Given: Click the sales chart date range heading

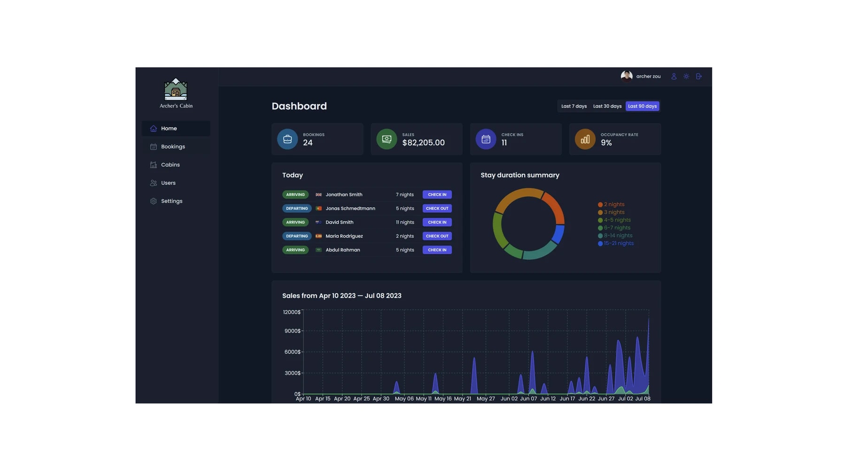Looking at the screenshot, I should click(x=341, y=296).
